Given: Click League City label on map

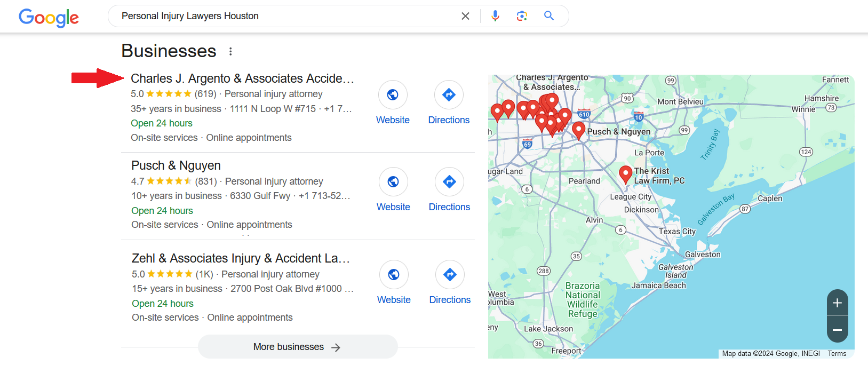Looking at the screenshot, I should pos(631,196).
